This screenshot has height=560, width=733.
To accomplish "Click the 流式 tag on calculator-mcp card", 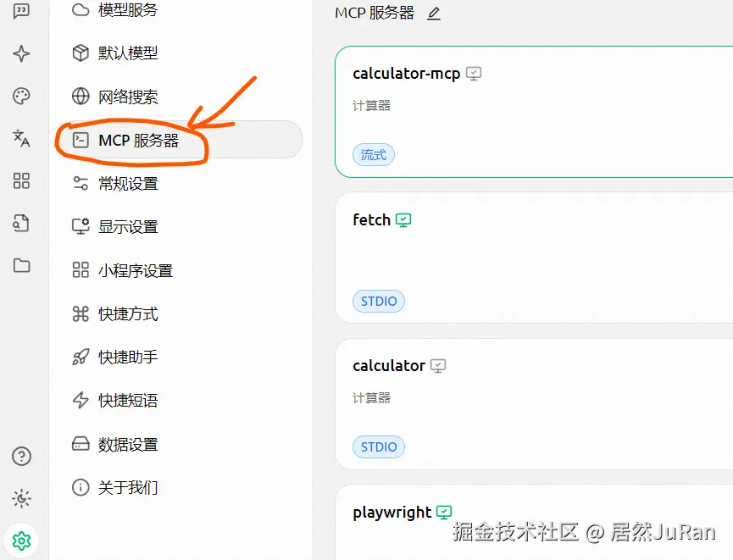I will click(x=374, y=155).
